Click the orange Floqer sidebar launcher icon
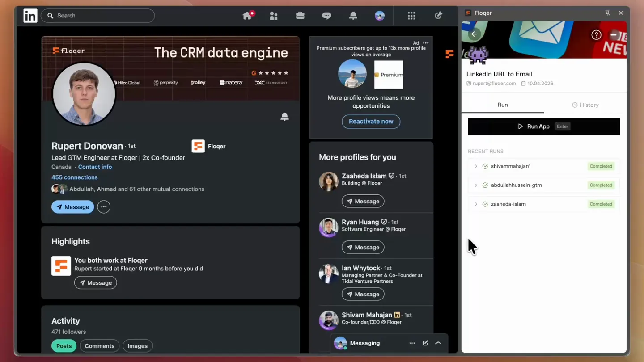 pos(449,54)
